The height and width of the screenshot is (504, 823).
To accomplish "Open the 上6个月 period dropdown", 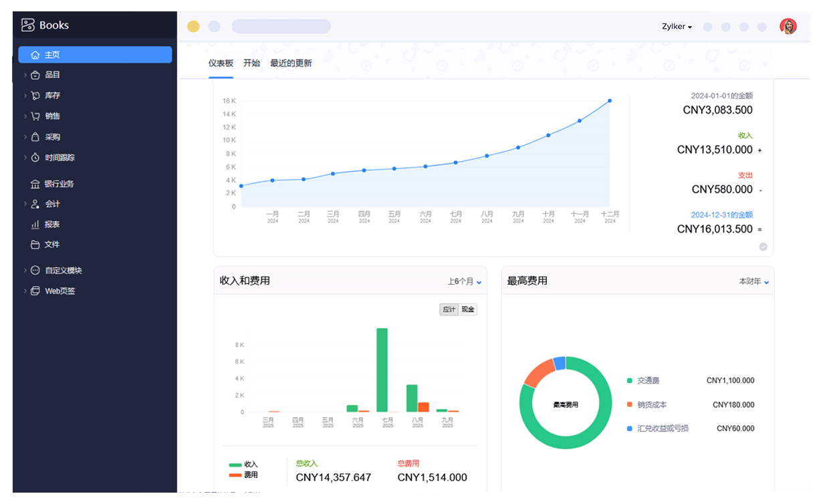I will 464,282.
